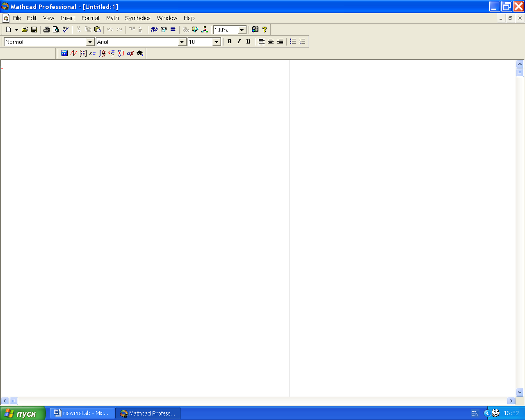Image resolution: width=525 pixels, height=420 pixels.
Task: Open the Math menu
Action: [x=112, y=18]
